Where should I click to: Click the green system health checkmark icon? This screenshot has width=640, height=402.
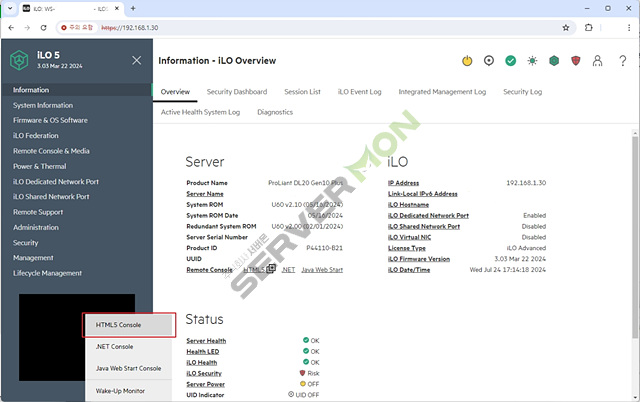point(510,61)
